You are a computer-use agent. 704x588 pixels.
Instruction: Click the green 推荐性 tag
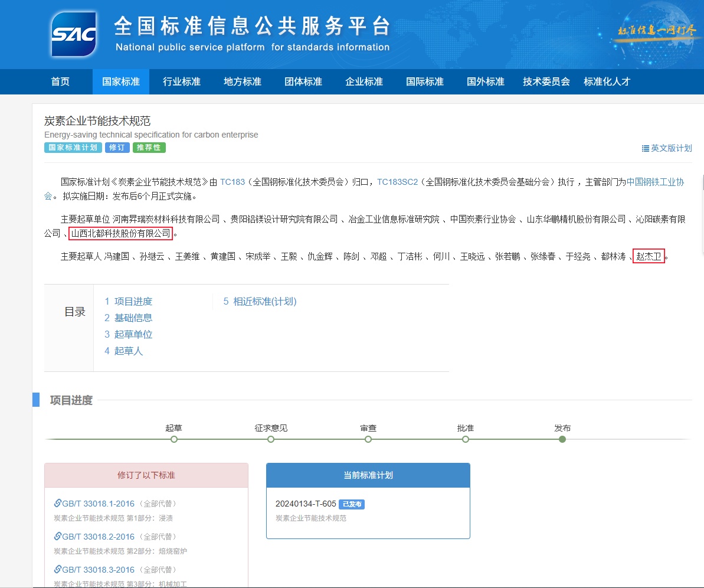pos(149,148)
